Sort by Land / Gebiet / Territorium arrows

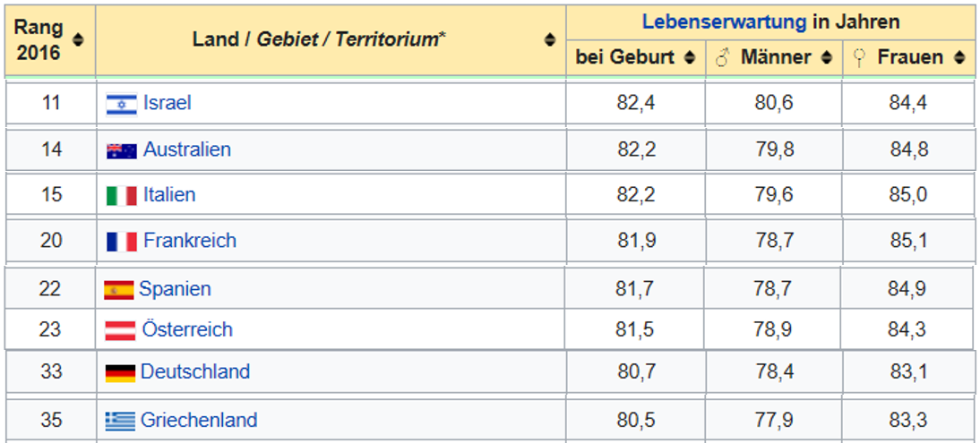click(549, 39)
